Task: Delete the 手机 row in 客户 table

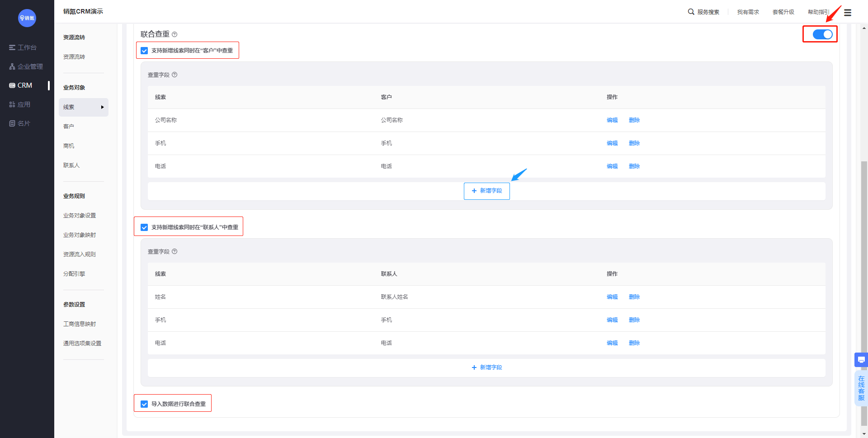Action: coord(634,143)
